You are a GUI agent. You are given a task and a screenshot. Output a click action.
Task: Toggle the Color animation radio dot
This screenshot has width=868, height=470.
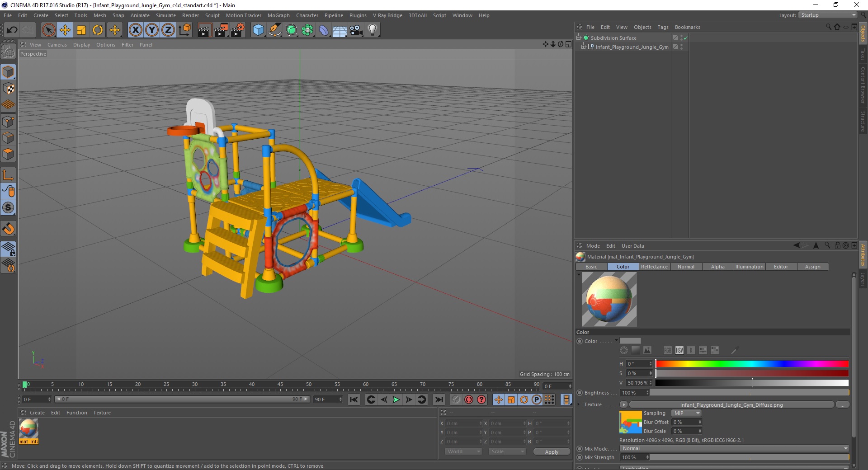(x=580, y=341)
